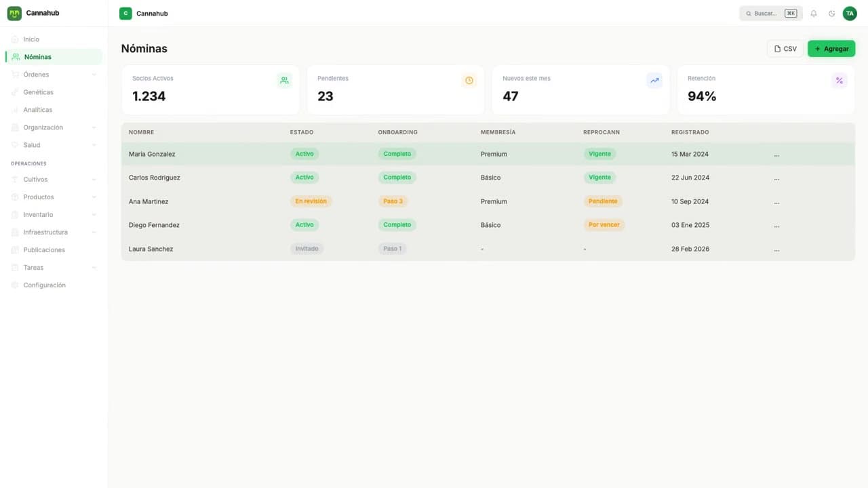The image size is (868, 488).
Task: Click the Retención percent icon
Action: coord(840,81)
